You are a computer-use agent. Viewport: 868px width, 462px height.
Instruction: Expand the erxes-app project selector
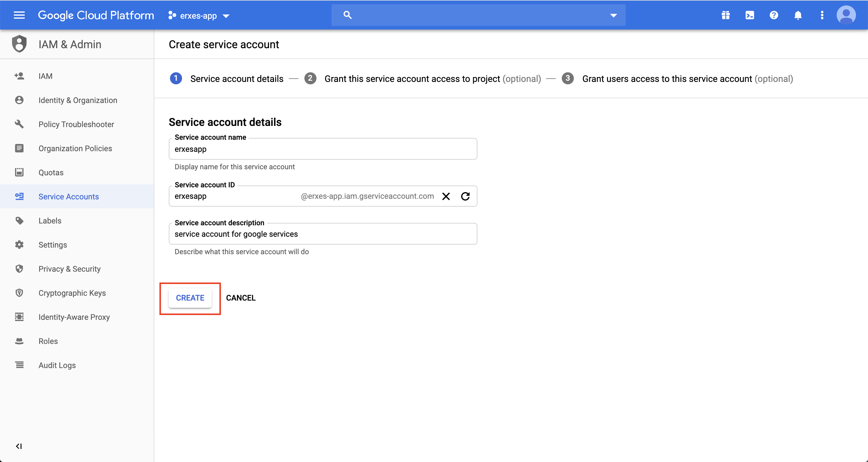pos(199,15)
